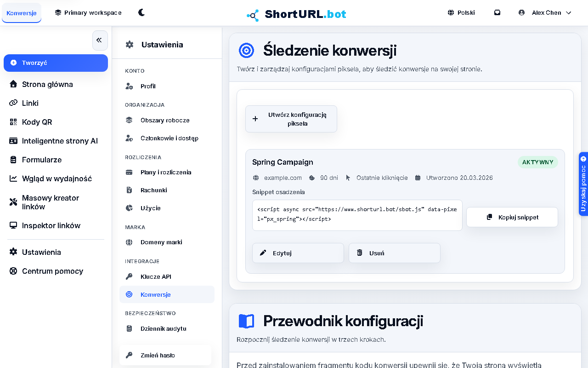
Task: Open Klucze API settings
Action: coord(167,276)
